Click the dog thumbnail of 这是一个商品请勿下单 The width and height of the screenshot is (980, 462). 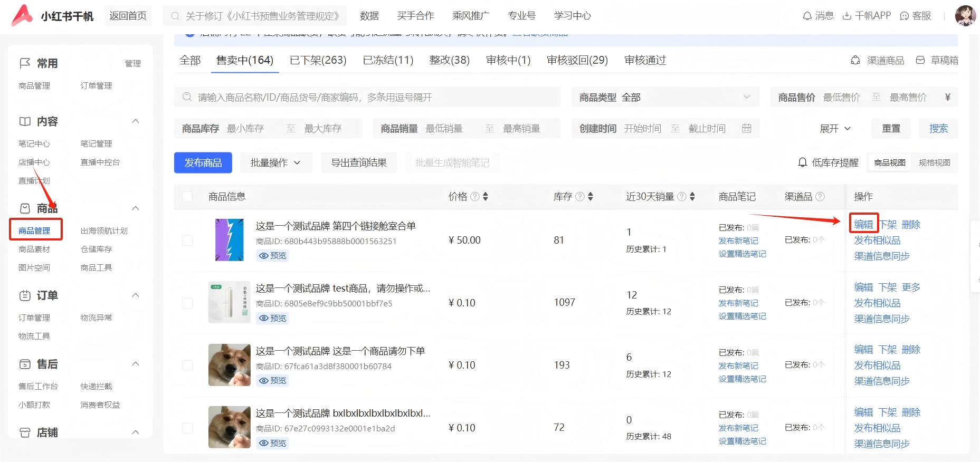230,365
